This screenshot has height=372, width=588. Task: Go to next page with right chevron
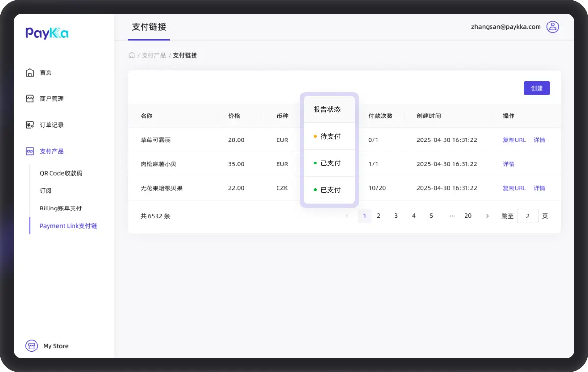(487, 216)
